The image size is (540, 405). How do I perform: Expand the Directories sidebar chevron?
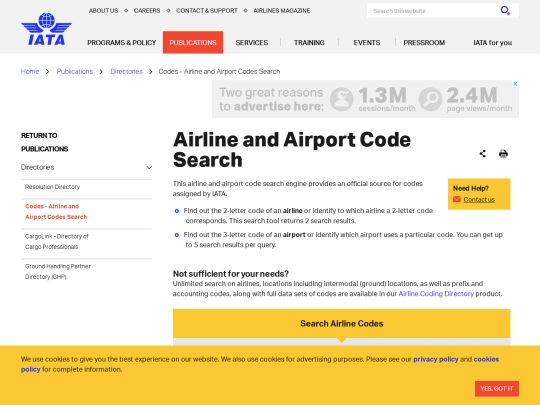point(149,167)
